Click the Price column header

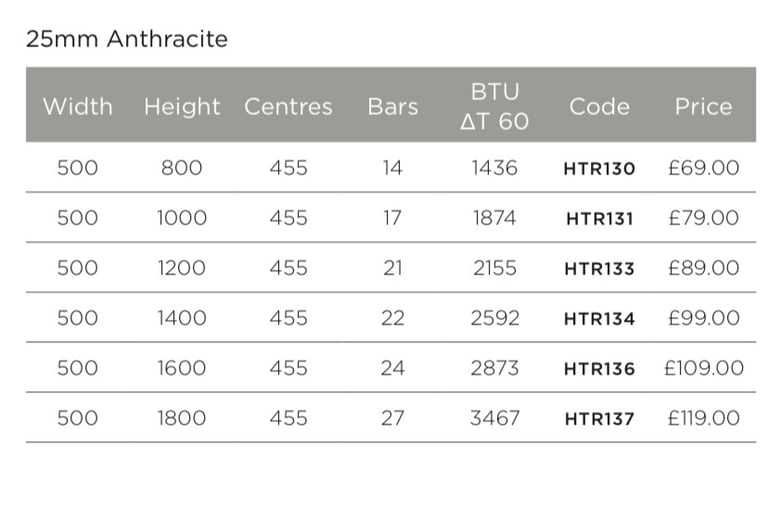703,106
